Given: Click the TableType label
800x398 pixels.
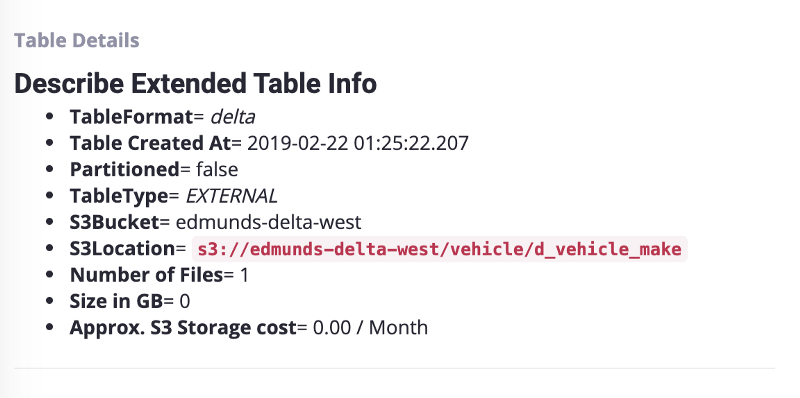Looking at the screenshot, I should (119, 196).
